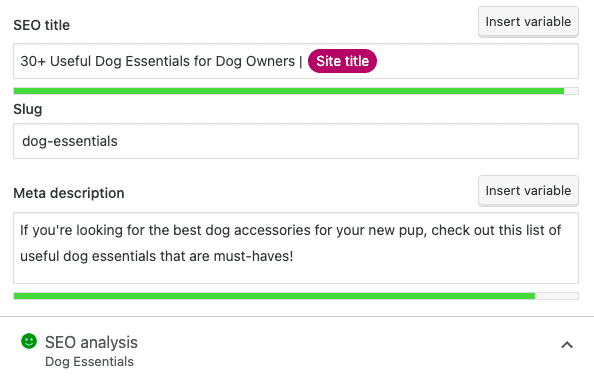Viewport: 594px width, 378px height.
Task: Open the SEO analysis heading
Action: click(91, 342)
